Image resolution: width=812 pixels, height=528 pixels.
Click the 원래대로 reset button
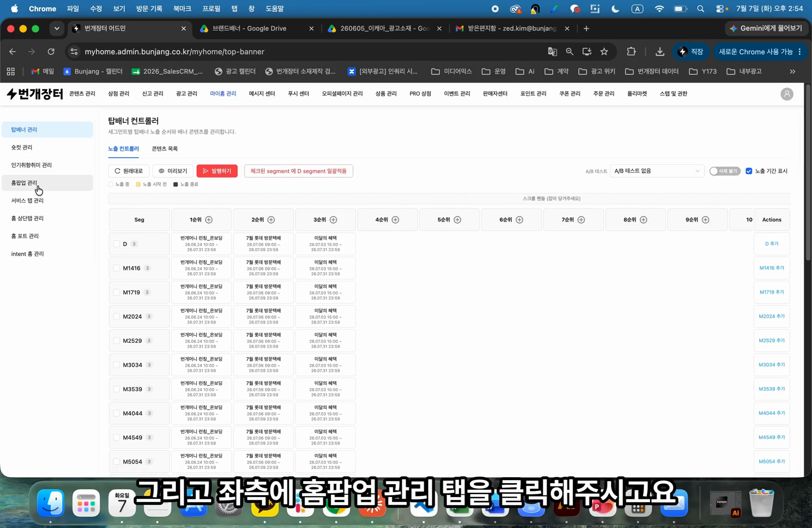click(x=128, y=171)
